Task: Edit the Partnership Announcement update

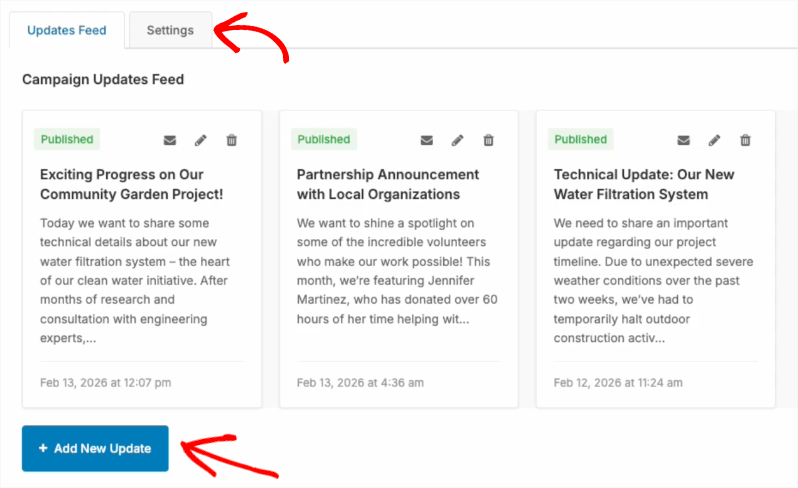Action: pyautogui.click(x=457, y=140)
